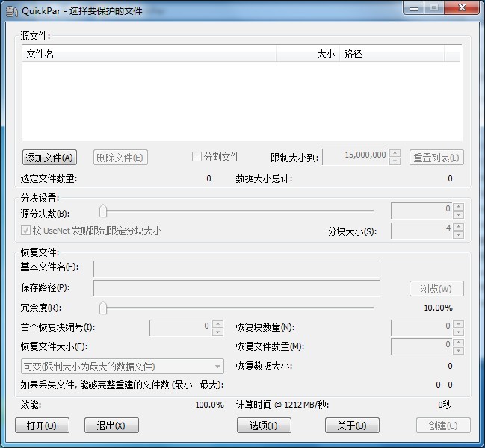Sort by the 文件名 column header
This screenshot has width=485, height=448.
(x=149, y=55)
